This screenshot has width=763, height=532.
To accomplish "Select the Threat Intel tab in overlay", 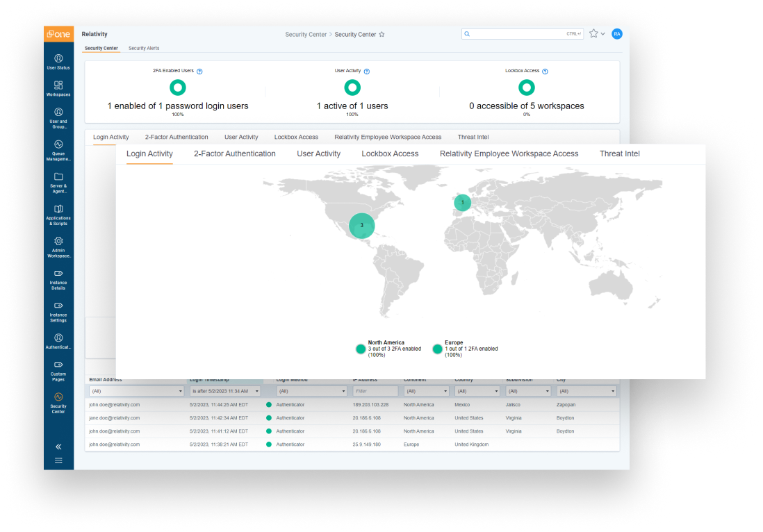I will 619,154.
